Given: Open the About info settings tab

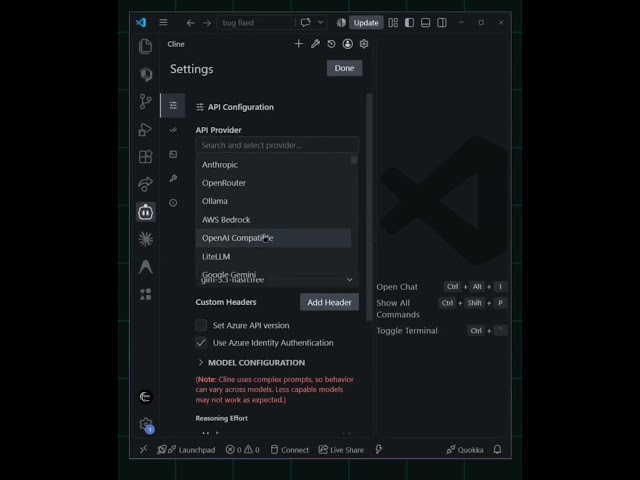Looking at the screenshot, I should [173, 203].
